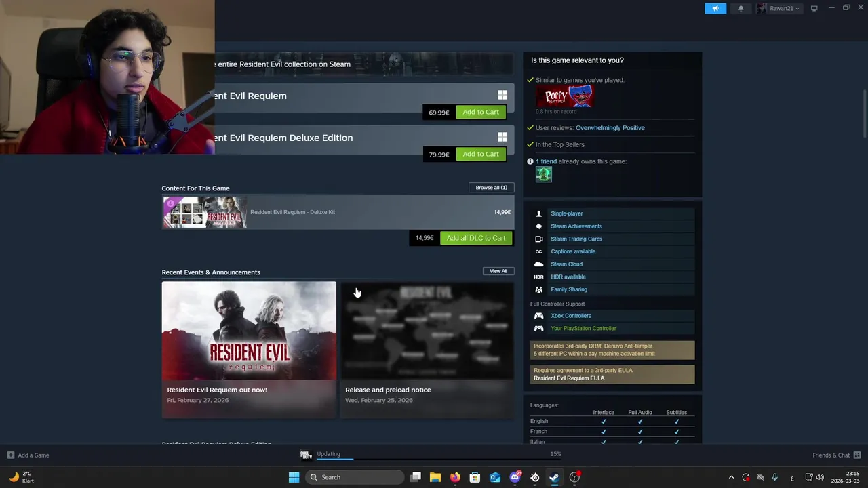Image resolution: width=868 pixels, height=488 pixels.
Task: Open 'Release and preload notice' announcement
Action: pos(427,349)
